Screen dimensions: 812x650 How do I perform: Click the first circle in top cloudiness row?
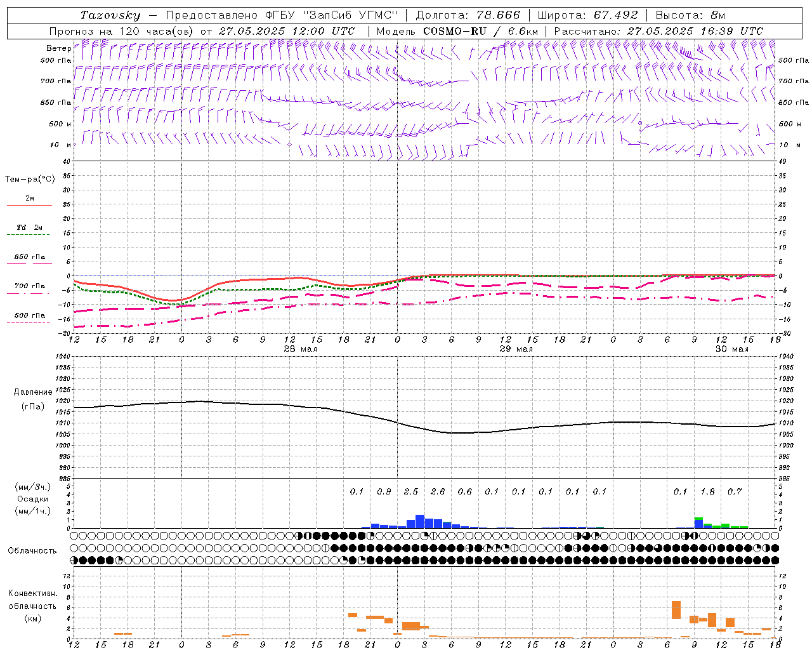click(x=74, y=536)
